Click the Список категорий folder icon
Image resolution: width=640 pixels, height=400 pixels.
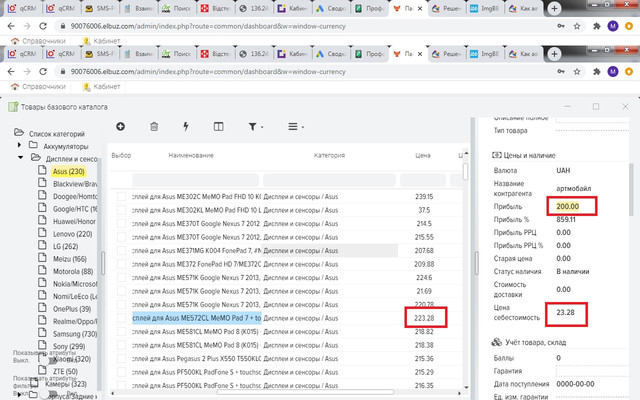pyautogui.click(x=19, y=132)
